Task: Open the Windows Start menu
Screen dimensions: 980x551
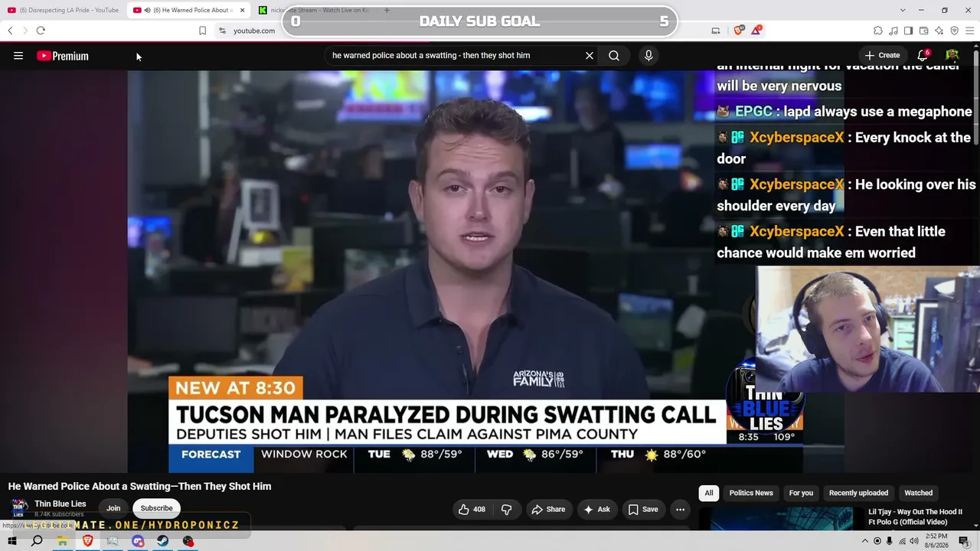Action: point(12,541)
